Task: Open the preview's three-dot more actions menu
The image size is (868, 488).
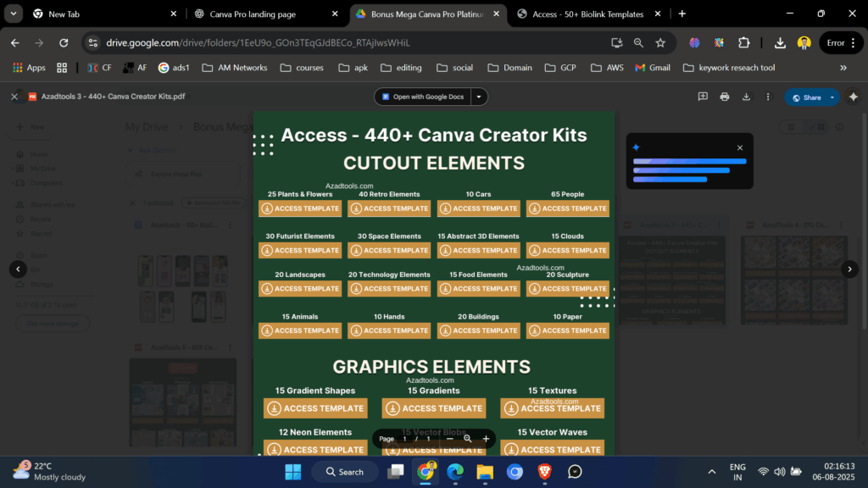Action: coord(768,97)
